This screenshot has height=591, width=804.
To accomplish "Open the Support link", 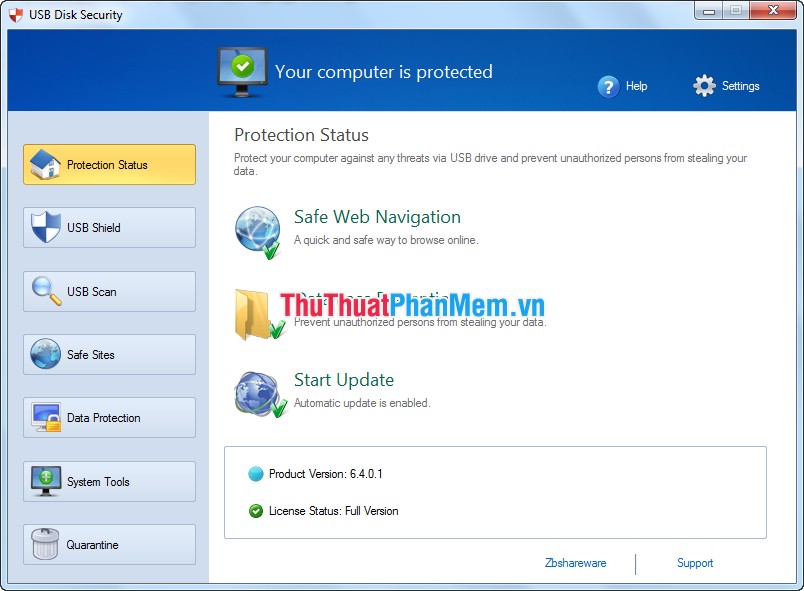I will pyautogui.click(x=695, y=563).
